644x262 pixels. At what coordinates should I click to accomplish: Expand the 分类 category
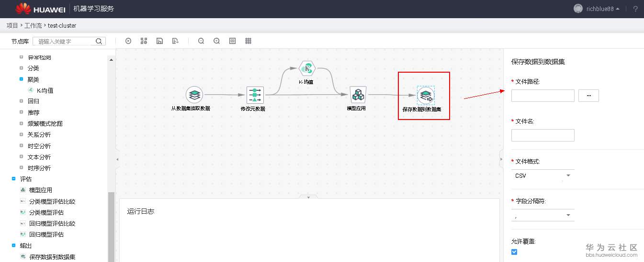21,68
